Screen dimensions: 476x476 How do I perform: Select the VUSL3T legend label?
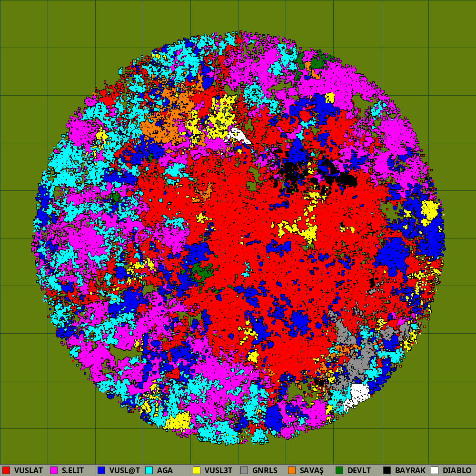[218, 471]
